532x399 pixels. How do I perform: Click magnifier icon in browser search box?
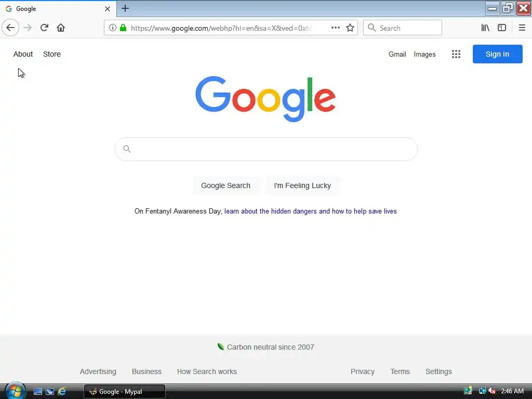tap(372, 28)
